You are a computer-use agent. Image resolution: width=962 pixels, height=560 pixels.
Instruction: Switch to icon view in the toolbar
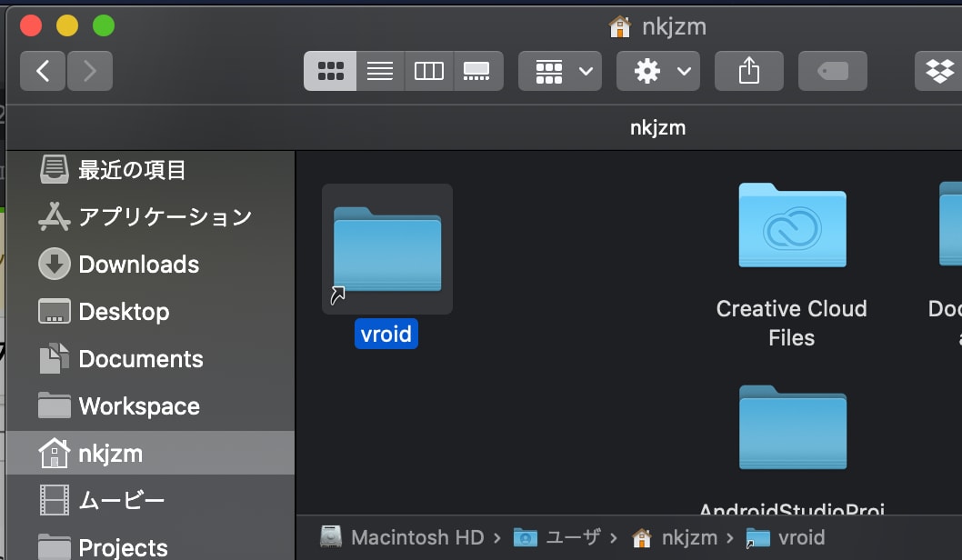coord(330,70)
